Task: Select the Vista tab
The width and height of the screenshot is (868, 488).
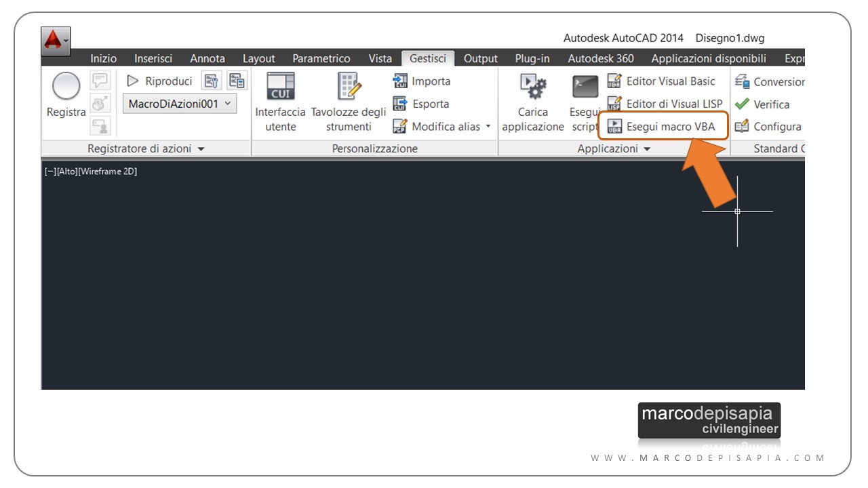Action: coord(380,58)
